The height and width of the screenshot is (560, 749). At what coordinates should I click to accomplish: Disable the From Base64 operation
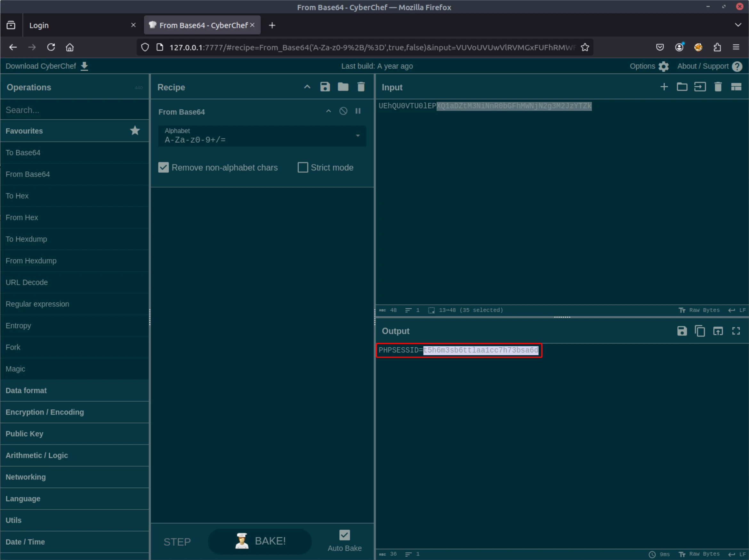(x=343, y=111)
